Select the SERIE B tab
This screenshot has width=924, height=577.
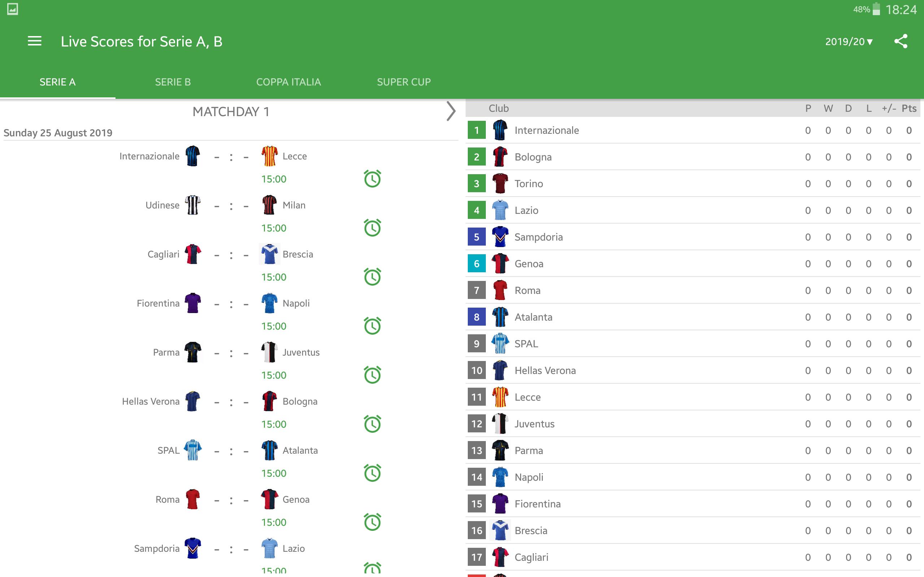coord(172,81)
